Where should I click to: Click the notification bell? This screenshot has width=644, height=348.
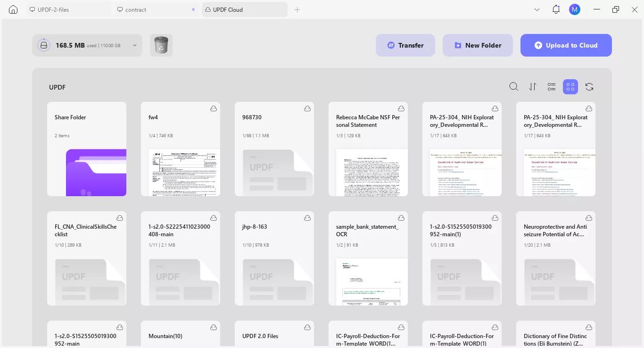(556, 9)
